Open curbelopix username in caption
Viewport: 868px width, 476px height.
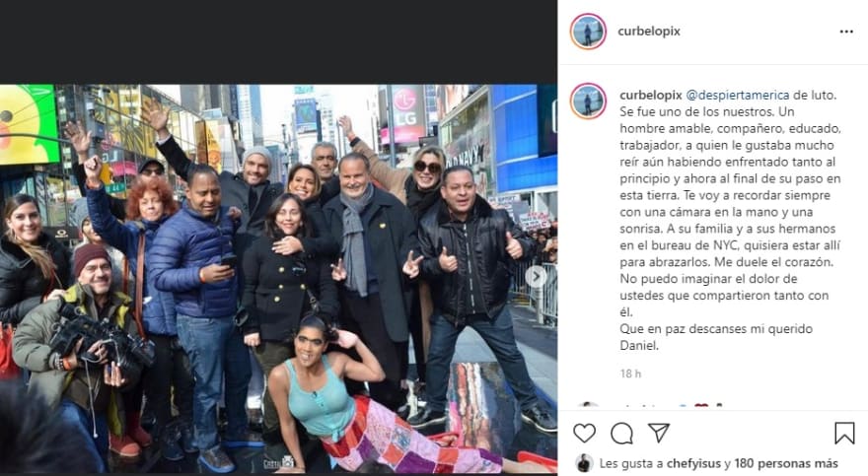tap(650, 95)
